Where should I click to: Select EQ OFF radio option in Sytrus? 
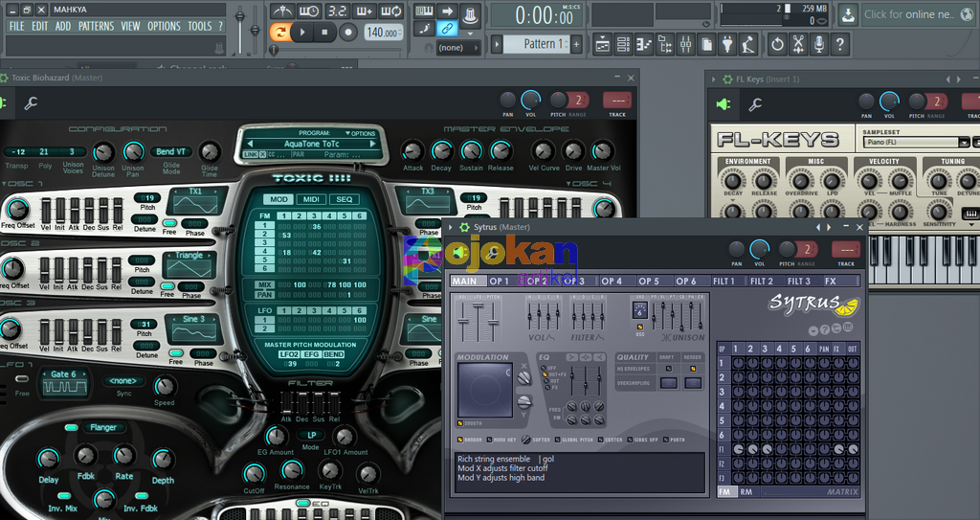point(544,368)
